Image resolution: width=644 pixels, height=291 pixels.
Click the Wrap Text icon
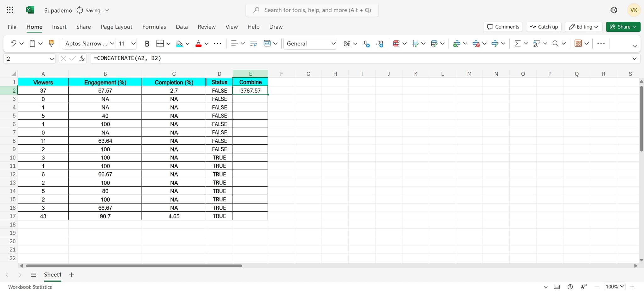(x=253, y=43)
